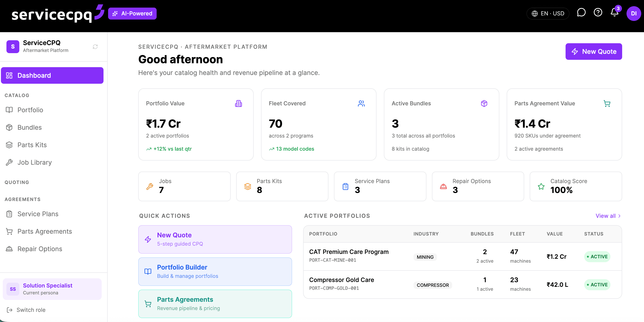Viewport: 644px width, 322px height.
Task: Open the New Quote quick action card
Action: [215, 239]
